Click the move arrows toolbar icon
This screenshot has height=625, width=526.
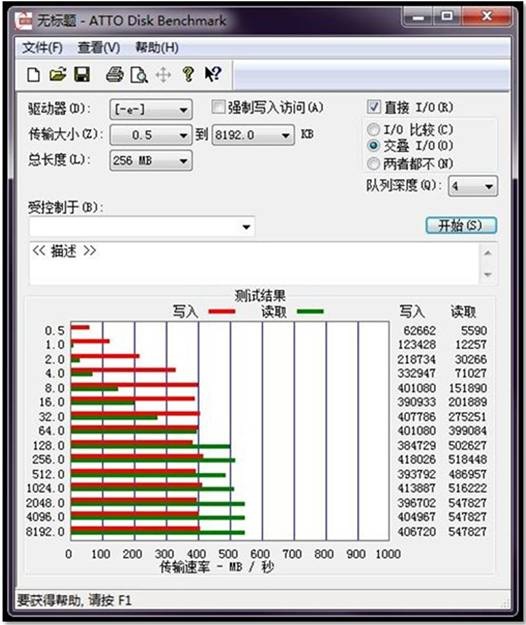tap(163, 75)
